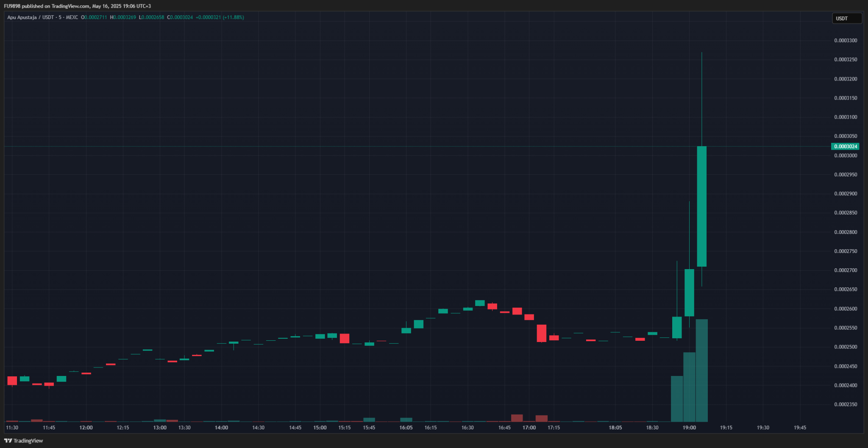Viewport: 868px width, 448px height.
Task: Click the 17:00 time axis label
Action: 529,428
